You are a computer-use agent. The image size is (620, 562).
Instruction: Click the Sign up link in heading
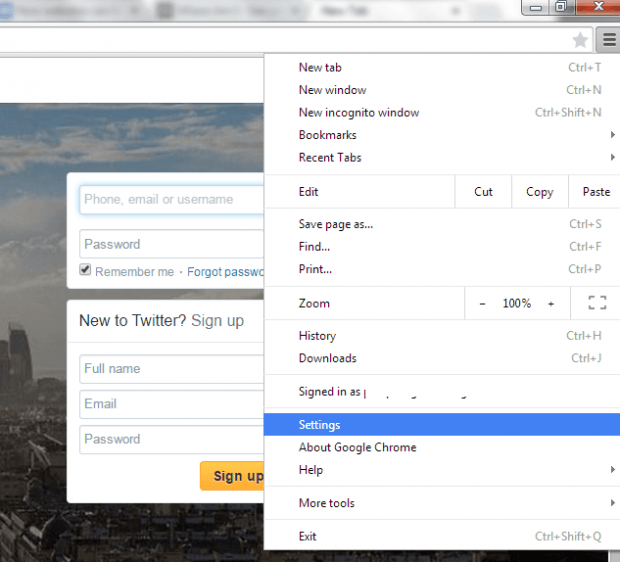(x=217, y=320)
